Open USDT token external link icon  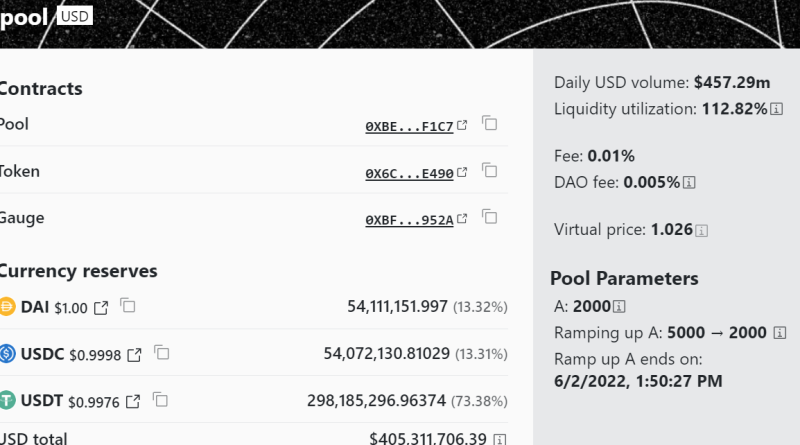pos(133,402)
